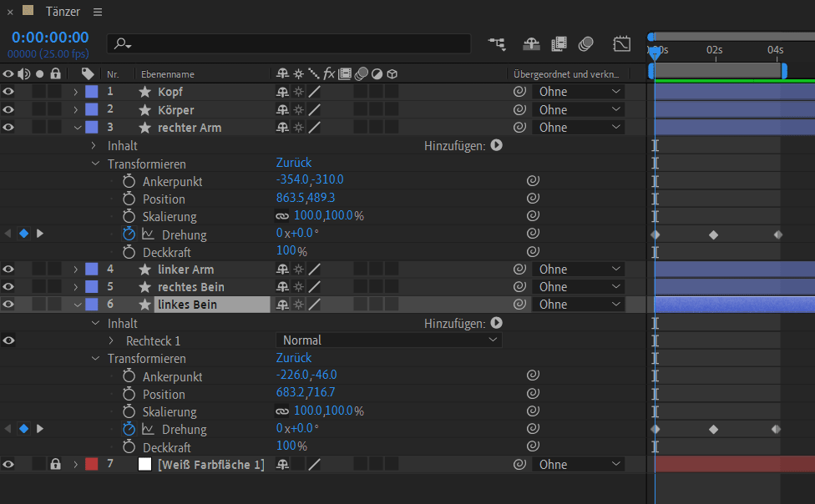Screen dimensions: 815x504
Task: Go to next keyframe of linkes Bein Drehung
Action: click(39, 429)
